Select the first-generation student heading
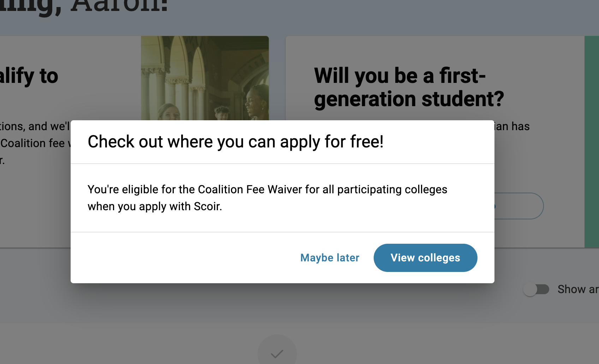The height and width of the screenshot is (364, 599). point(409,87)
